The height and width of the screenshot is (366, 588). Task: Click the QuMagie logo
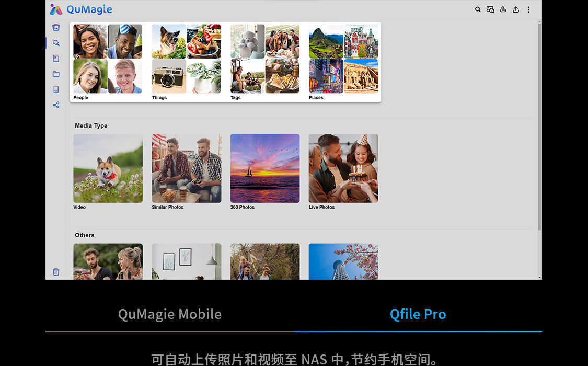point(81,9)
